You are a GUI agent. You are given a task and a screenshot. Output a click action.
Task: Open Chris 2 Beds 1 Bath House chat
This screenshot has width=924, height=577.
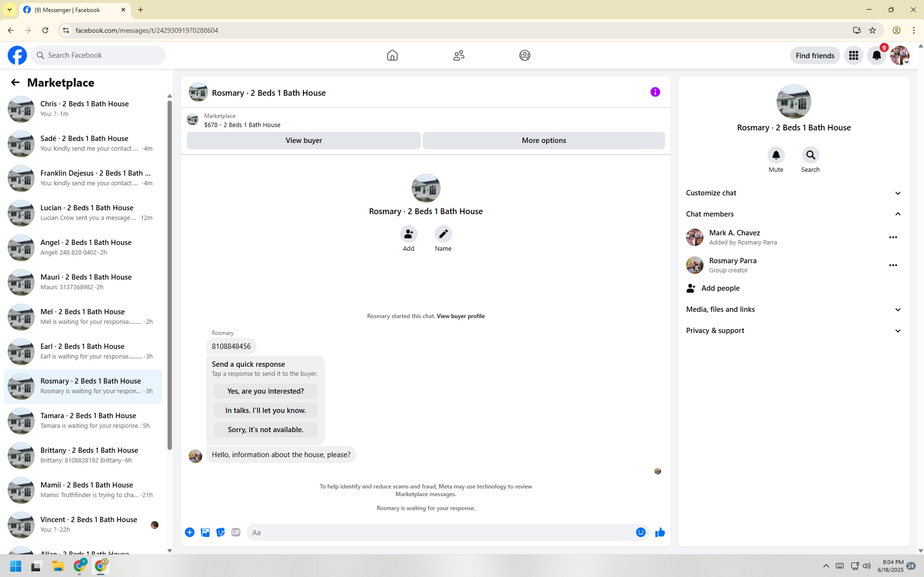pyautogui.click(x=83, y=109)
